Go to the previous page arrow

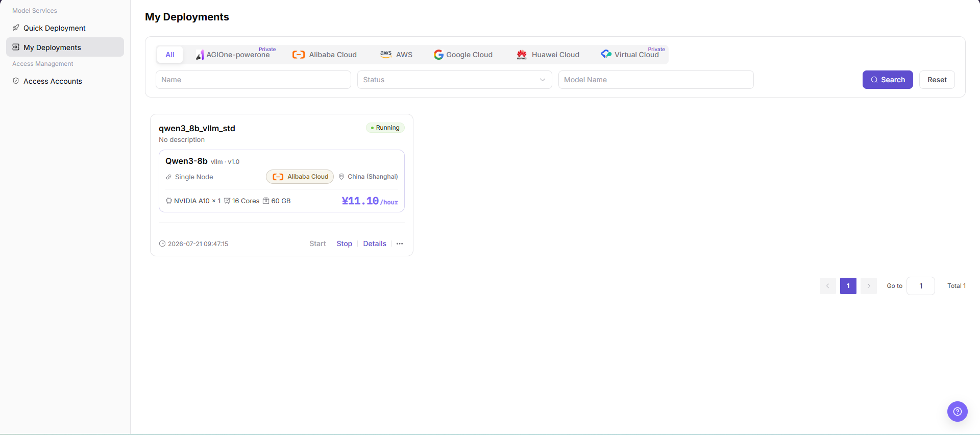pos(828,286)
